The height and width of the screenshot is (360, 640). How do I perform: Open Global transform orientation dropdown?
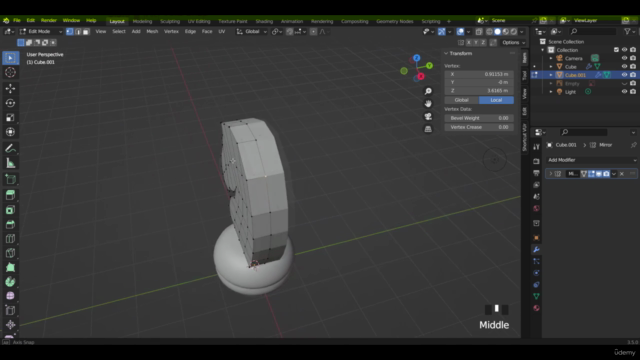(x=251, y=31)
